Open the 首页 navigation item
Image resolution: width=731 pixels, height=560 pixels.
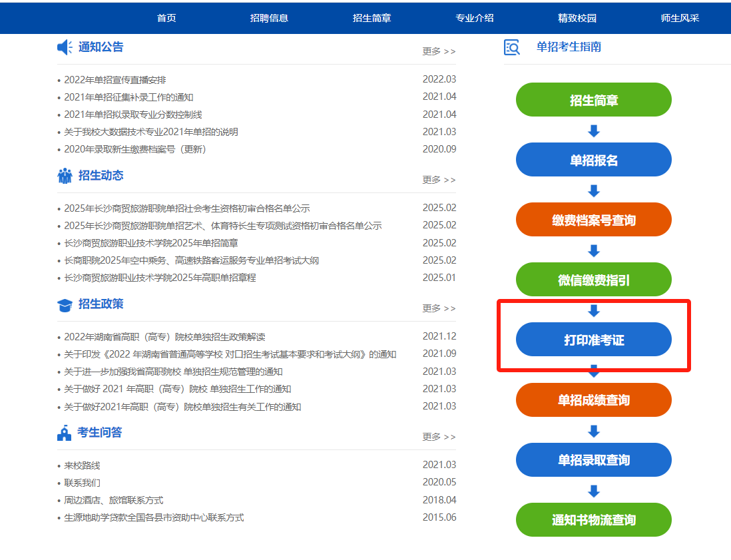click(x=166, y=18)
